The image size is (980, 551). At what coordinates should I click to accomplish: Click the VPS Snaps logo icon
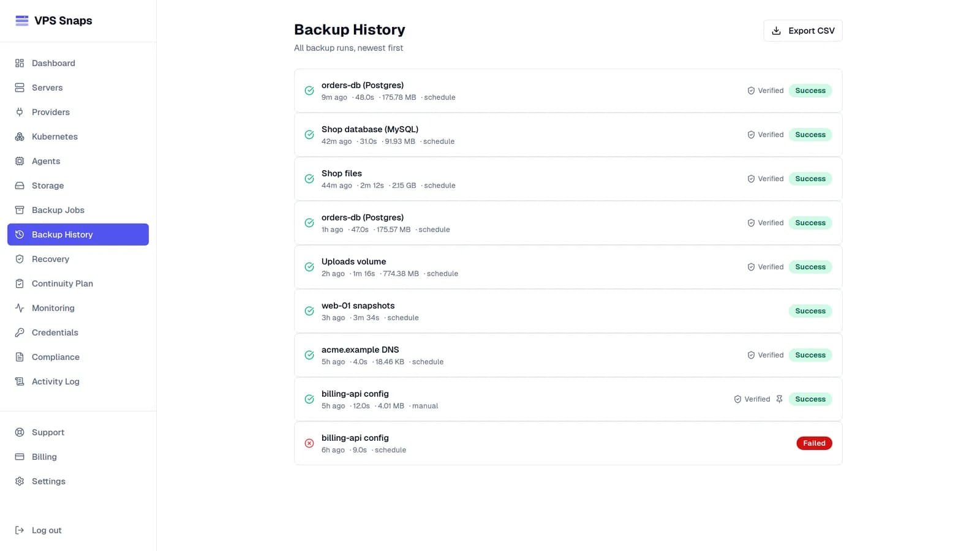tap(22, 21)
